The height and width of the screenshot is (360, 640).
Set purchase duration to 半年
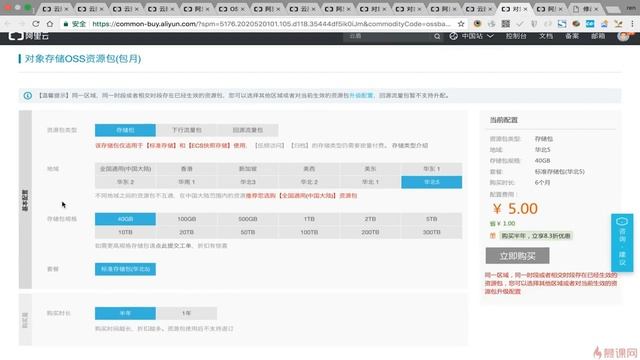coord(125,313)
